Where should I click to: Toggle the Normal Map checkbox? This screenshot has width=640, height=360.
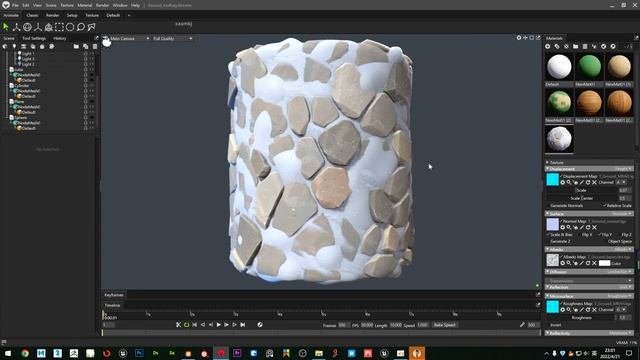click(562, 221)
